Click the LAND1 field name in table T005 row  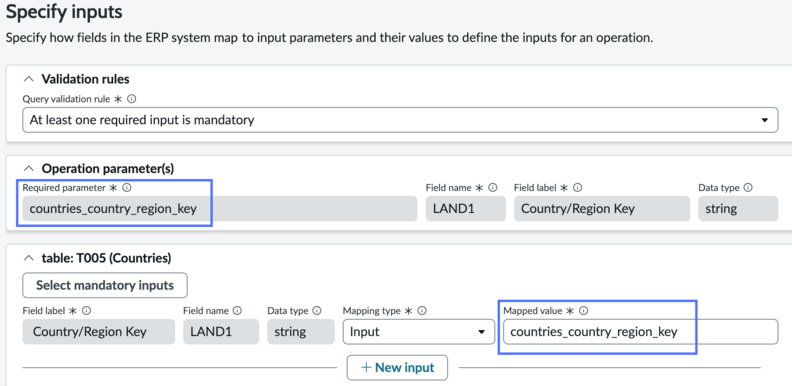221,332
